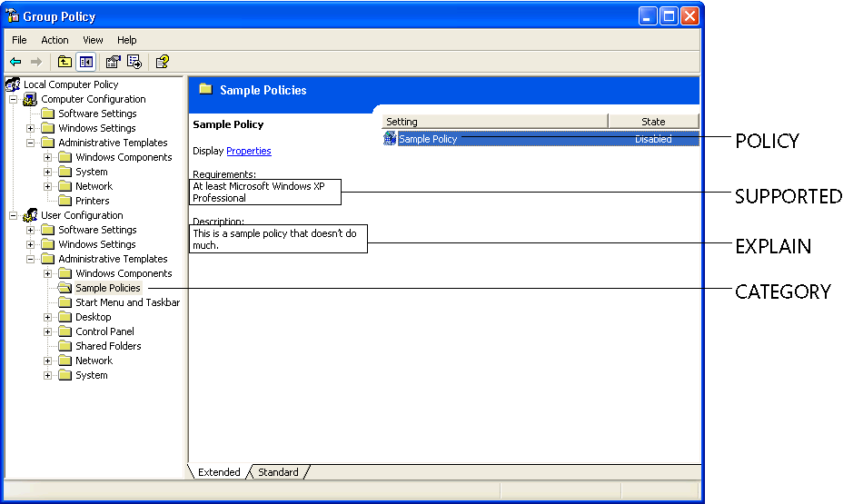Click the Properties link

pyautogui.click(x=249, y=151)
